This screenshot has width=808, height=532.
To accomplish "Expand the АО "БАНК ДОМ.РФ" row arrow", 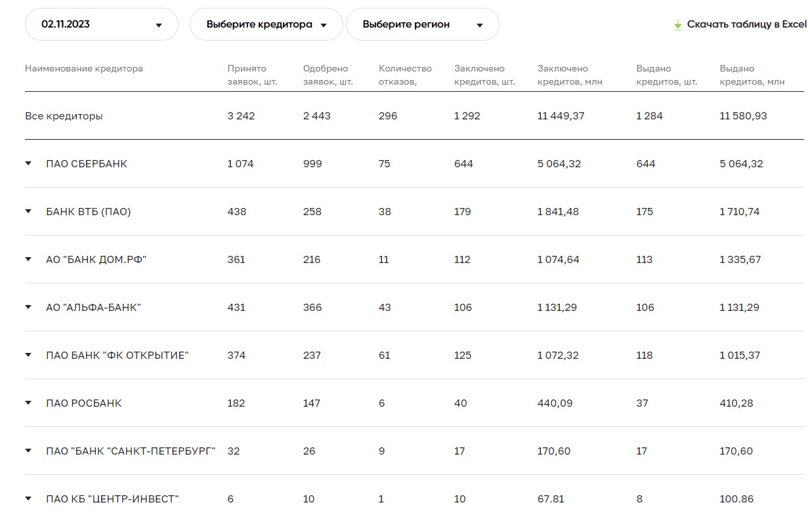I will (x=28, y=260).
